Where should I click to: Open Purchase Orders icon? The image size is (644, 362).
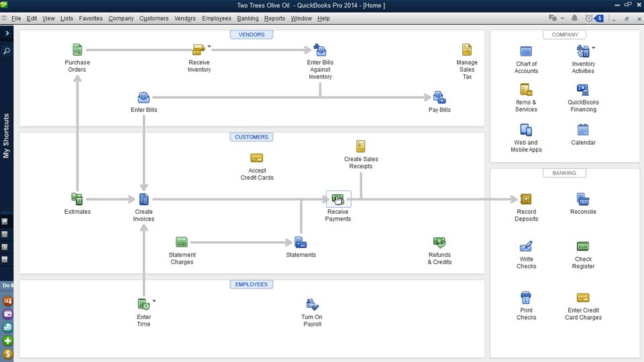tap(77, 50)
